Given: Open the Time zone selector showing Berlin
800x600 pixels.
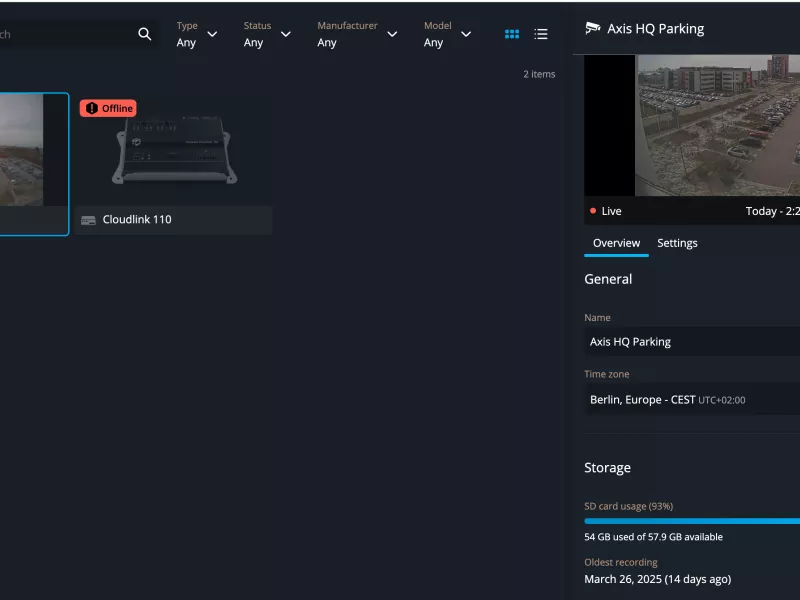Looking at the screenshot, I should pyautogui.click(x=690, y=399).
